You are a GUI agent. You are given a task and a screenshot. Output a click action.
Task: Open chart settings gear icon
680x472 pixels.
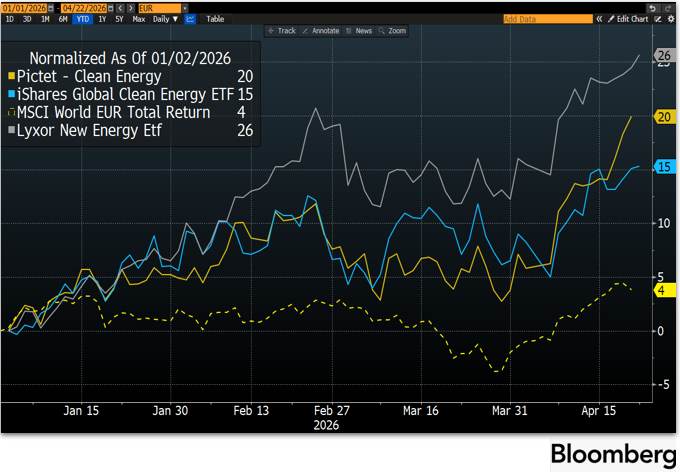tap(672, 19)
